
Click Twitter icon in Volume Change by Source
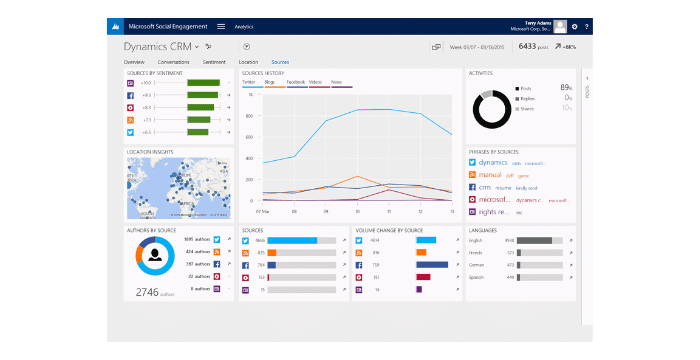pos(359,240)
